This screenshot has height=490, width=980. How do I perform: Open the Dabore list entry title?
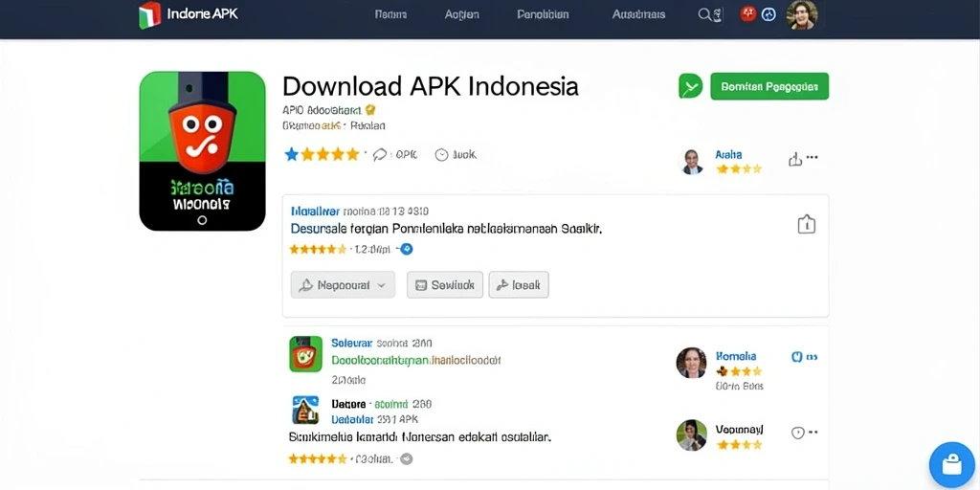[348, 405]
